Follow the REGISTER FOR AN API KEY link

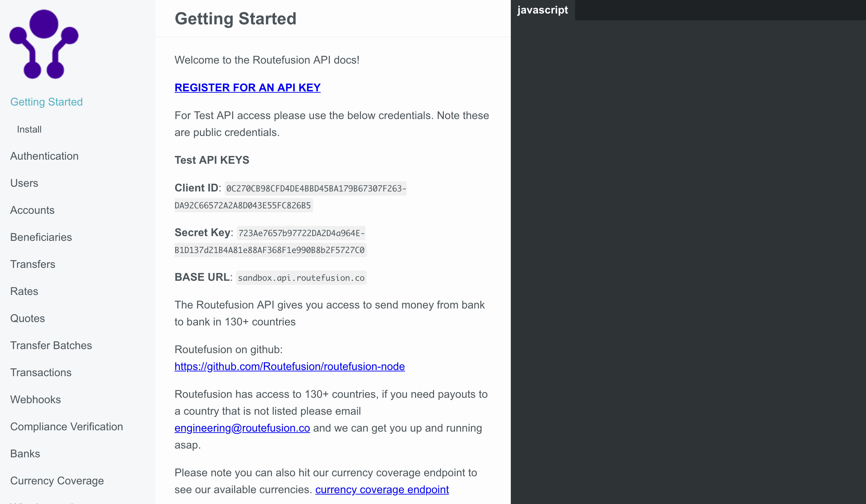247,88
